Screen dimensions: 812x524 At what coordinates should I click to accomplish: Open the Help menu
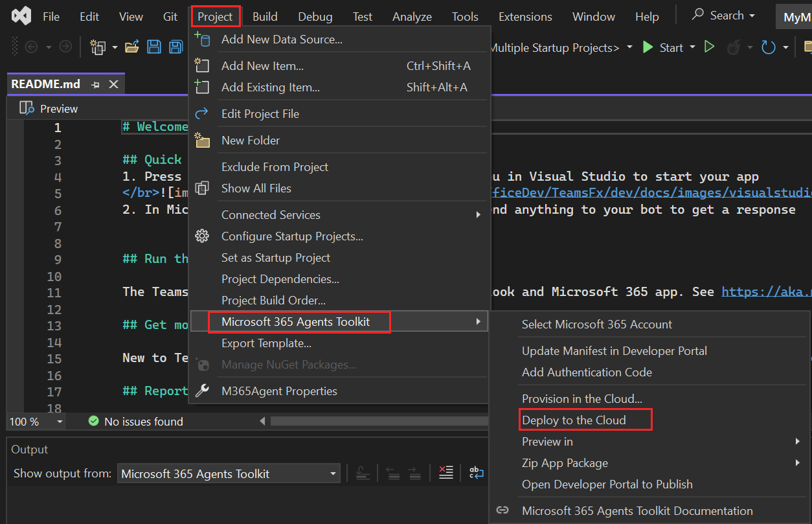647,16
